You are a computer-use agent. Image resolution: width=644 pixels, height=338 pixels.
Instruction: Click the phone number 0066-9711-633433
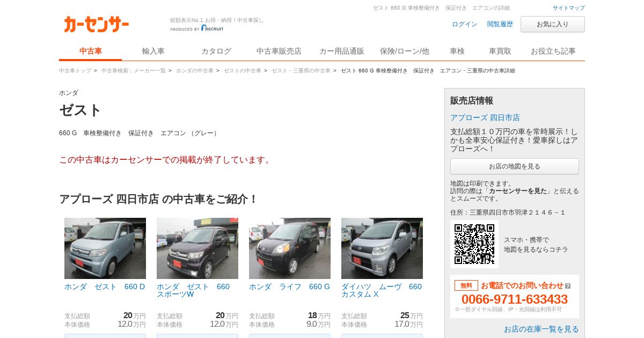tap(514, 299)
